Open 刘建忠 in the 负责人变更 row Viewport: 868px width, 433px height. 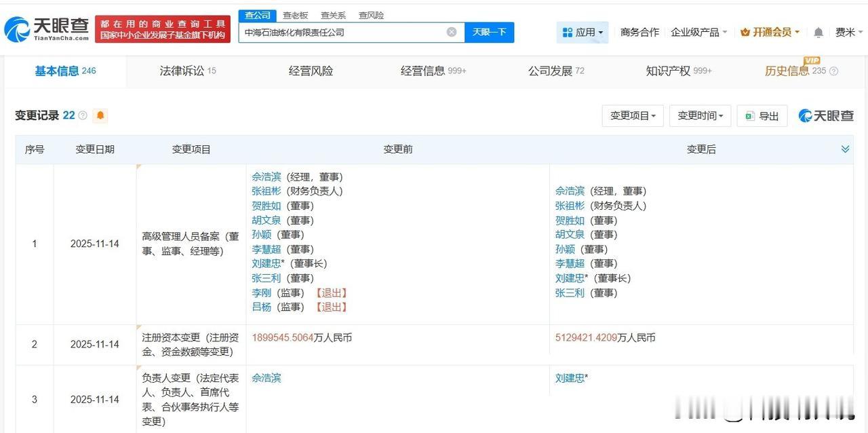570,378
